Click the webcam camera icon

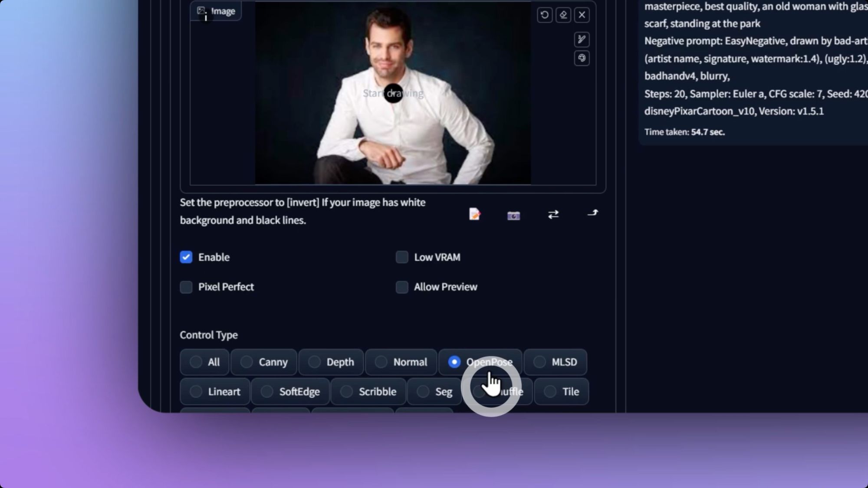pos(513,215)
